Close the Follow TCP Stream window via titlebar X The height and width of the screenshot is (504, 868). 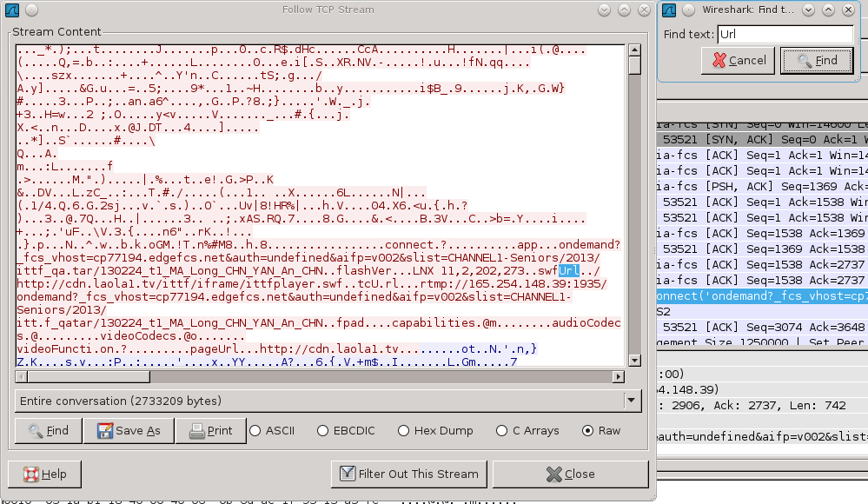(x=644, y=10)
